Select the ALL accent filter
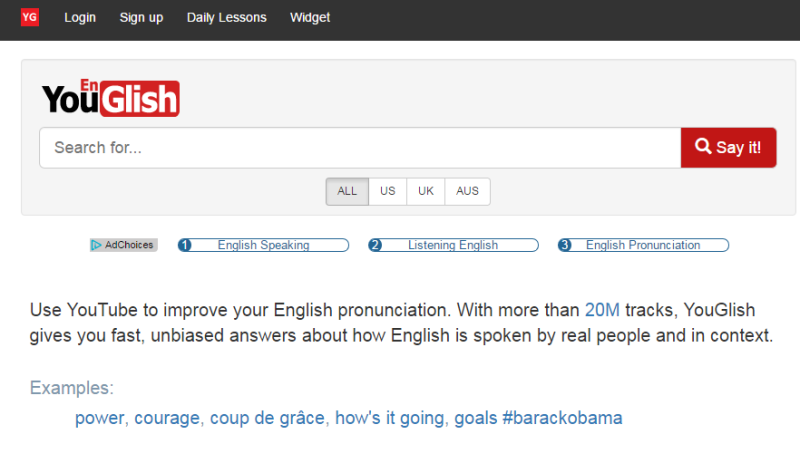Screen dimensions: 800x463 pyautogui.click(x=347, y=191)
